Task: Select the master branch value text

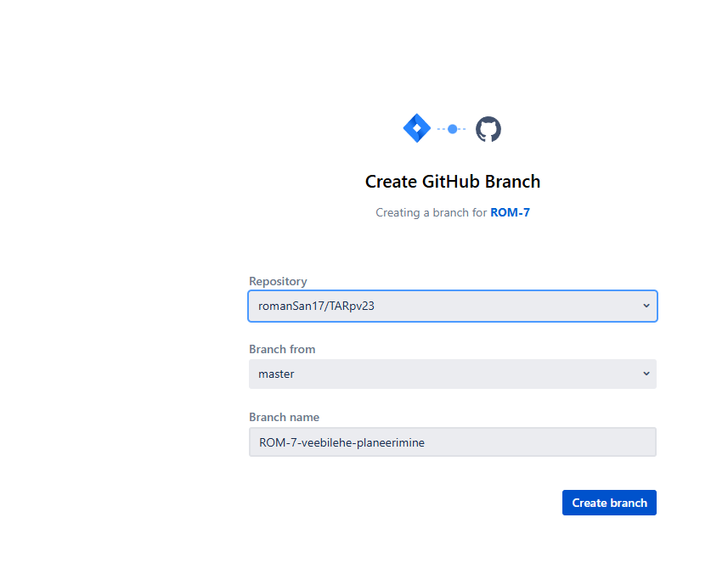Action: coord(276,374)
